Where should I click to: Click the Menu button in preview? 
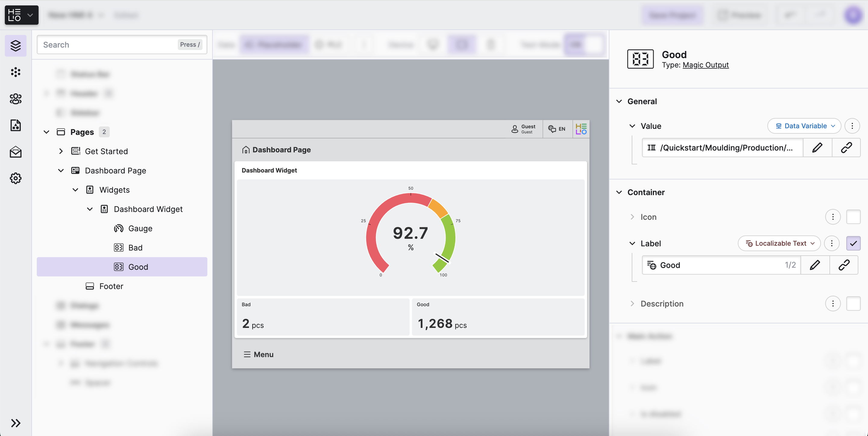[259, 354]
